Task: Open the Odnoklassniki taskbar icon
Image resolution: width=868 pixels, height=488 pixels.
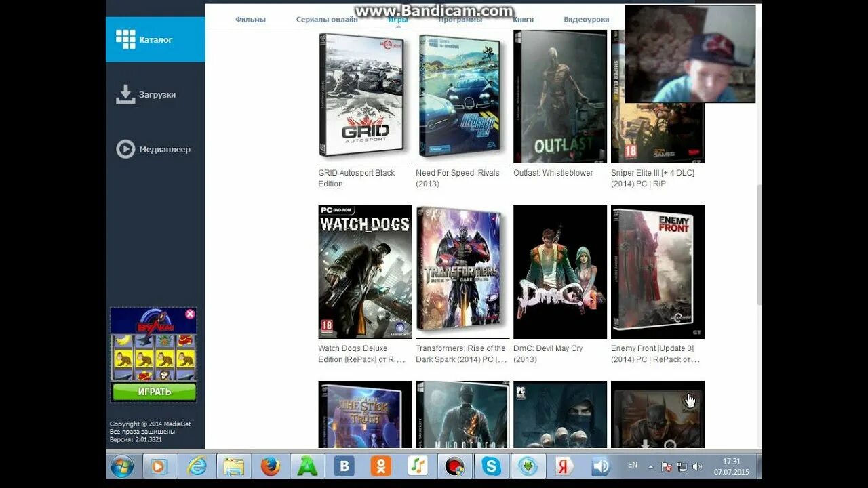Action: point(380,466)
